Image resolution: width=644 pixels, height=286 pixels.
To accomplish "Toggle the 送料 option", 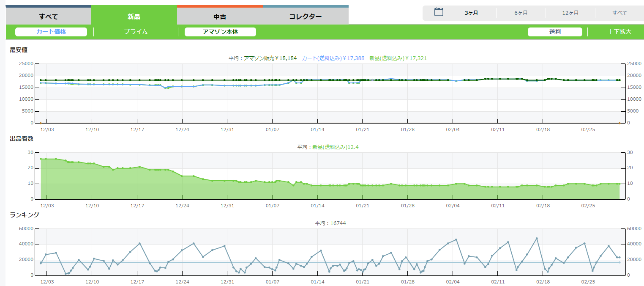I will 555,32.
